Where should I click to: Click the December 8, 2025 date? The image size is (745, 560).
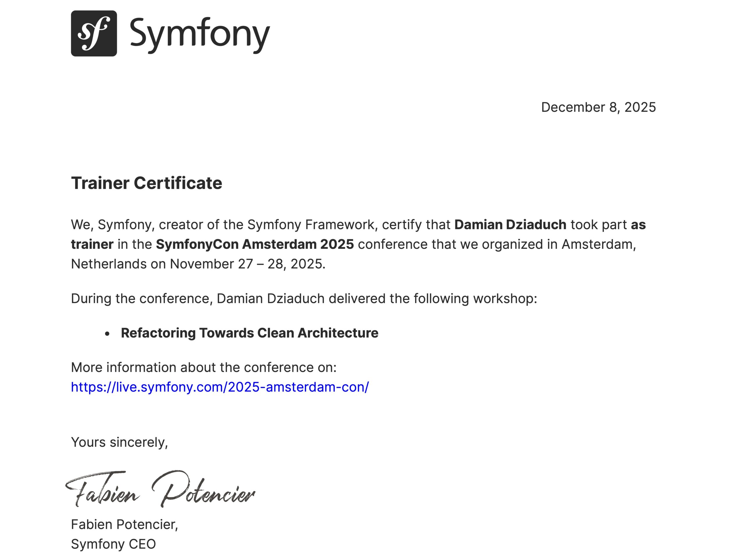tap(598, 107)
